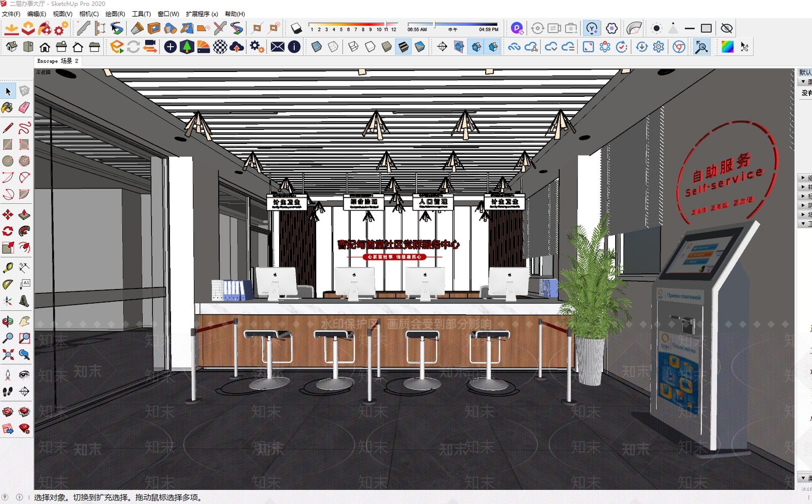
Task: Open the 相机(C) menu
Action: [x=89, y=14]
